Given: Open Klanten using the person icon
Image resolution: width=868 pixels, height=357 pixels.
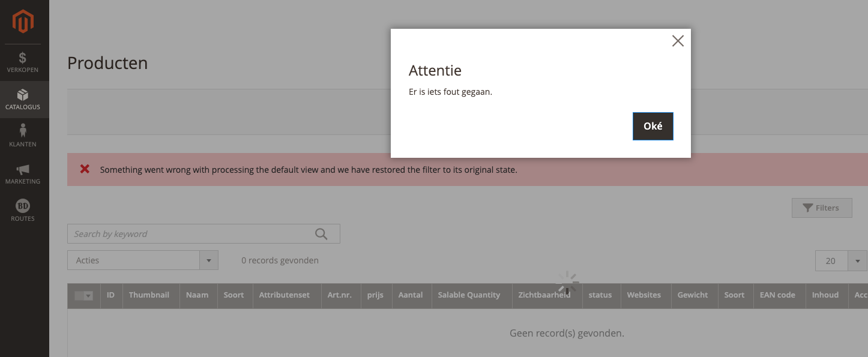Looking at the screenshot, I should point(23,133).
